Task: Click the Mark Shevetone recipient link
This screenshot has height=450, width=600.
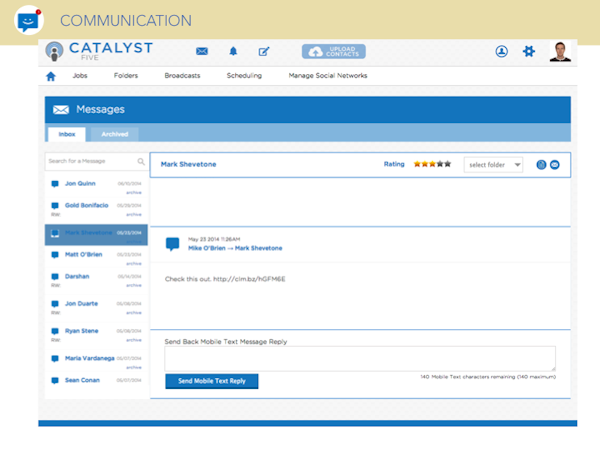Action: click(259, 248)
